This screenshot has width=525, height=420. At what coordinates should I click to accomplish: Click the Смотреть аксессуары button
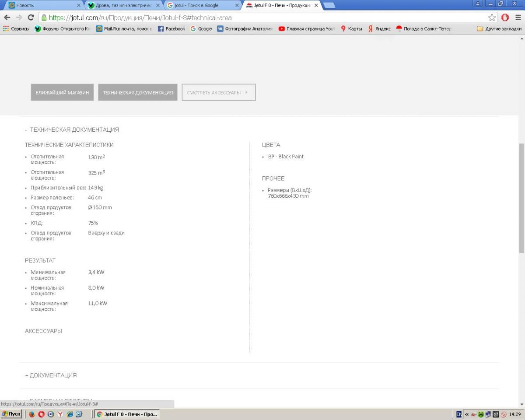tap(218, 93)
